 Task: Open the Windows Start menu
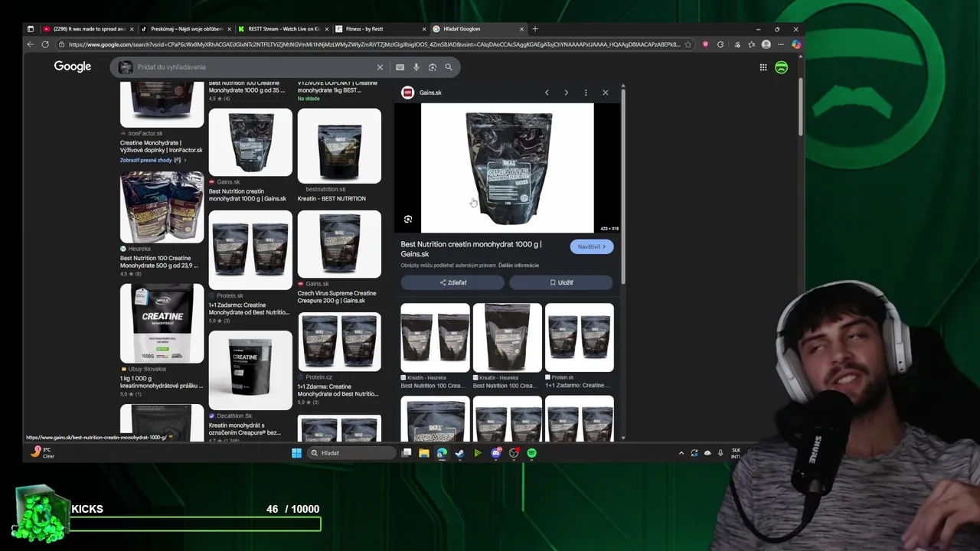click(x=296, y=453)
